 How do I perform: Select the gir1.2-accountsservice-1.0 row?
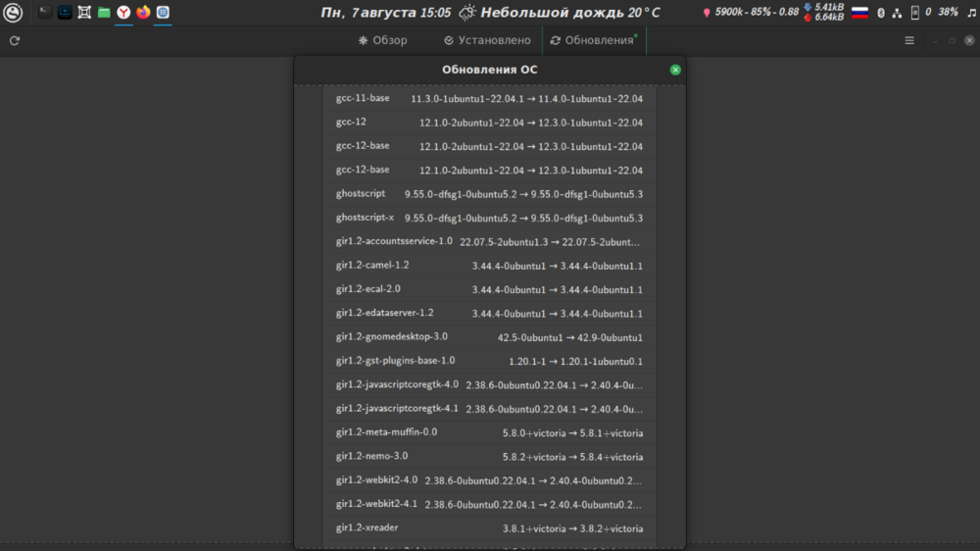(489, 241)
